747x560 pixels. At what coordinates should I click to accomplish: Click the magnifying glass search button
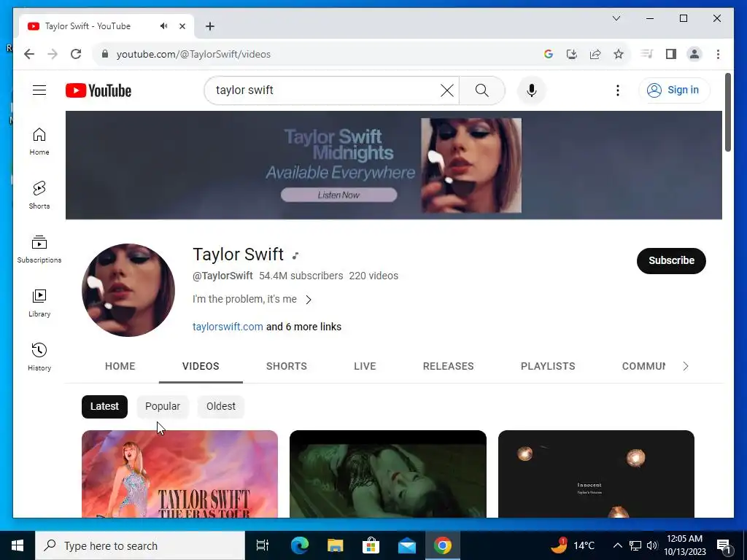pos(481,90)
